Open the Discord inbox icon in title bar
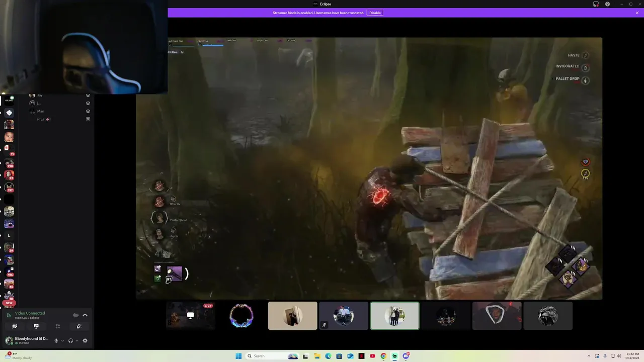 [x=596, y=4]
